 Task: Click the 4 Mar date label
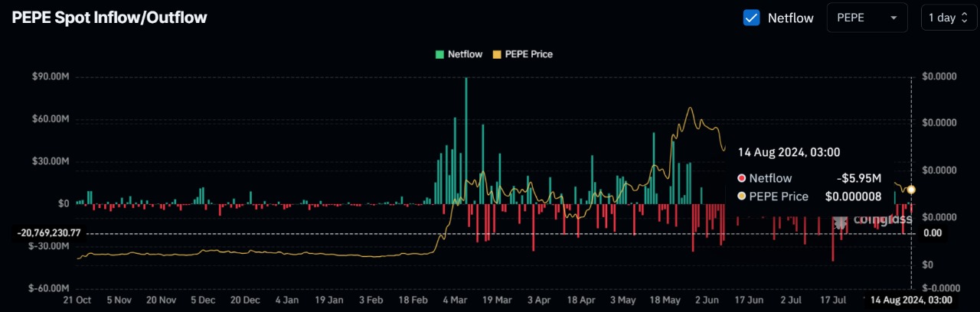point(455,301)
